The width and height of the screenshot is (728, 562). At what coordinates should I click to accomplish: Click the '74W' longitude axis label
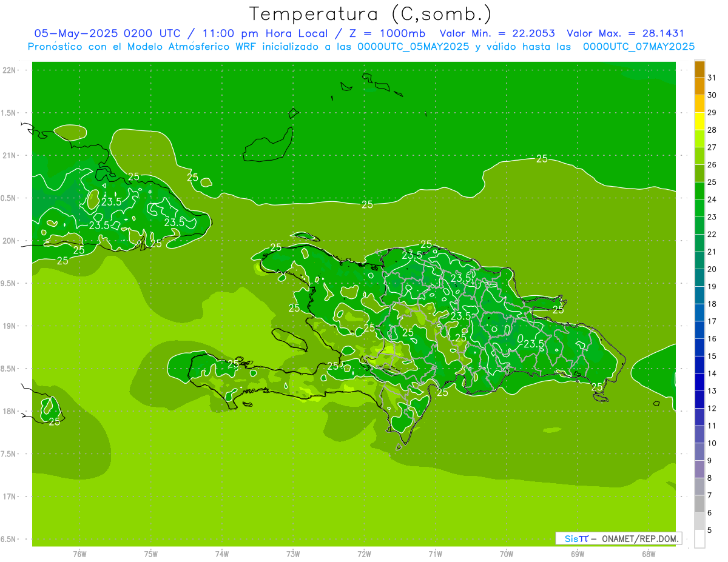(x=222, y=554)
